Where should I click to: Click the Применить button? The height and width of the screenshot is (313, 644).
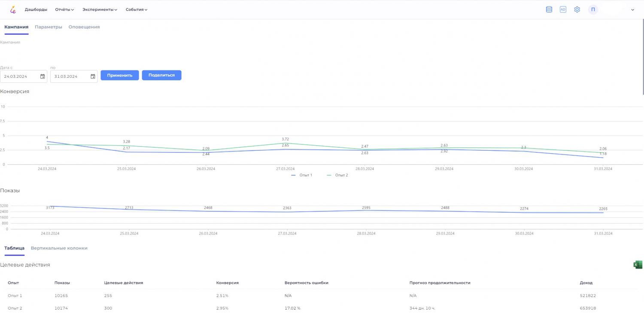(x=120, y=75)
